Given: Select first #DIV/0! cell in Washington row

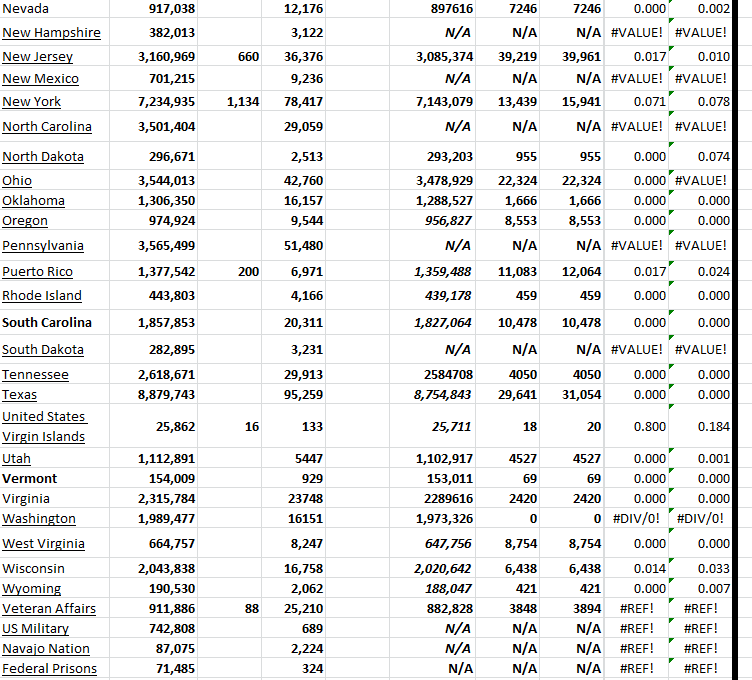Looking at the screenshot, I should pos(636,518).
